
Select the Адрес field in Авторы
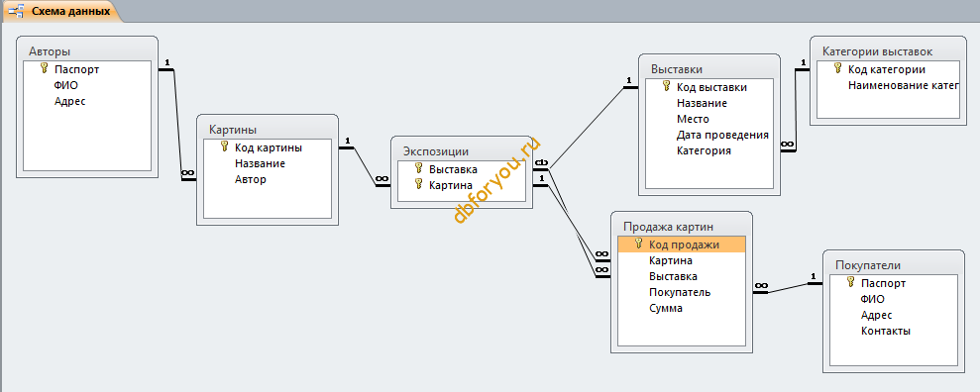pos(87,101)
